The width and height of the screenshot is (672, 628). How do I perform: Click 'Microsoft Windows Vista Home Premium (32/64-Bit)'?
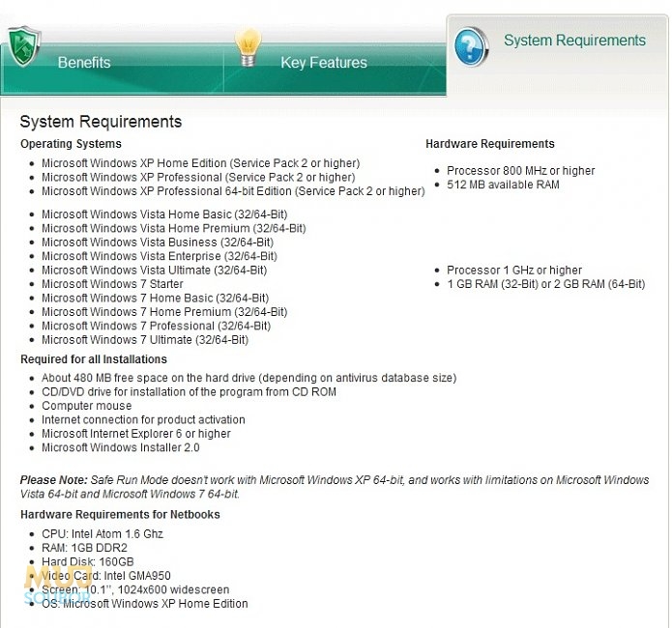pyautogui.click(x=174, y=228)
